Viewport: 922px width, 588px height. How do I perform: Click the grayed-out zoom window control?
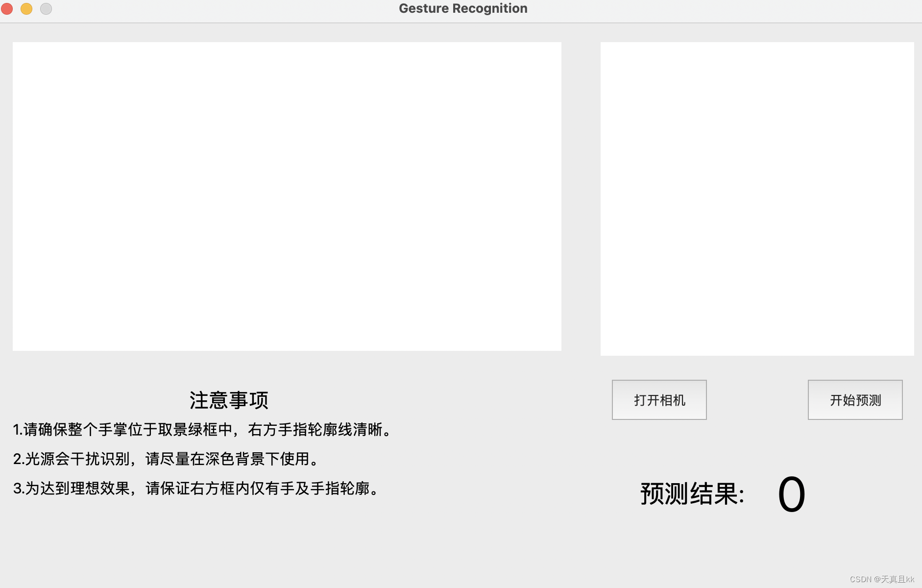(46, 9)
